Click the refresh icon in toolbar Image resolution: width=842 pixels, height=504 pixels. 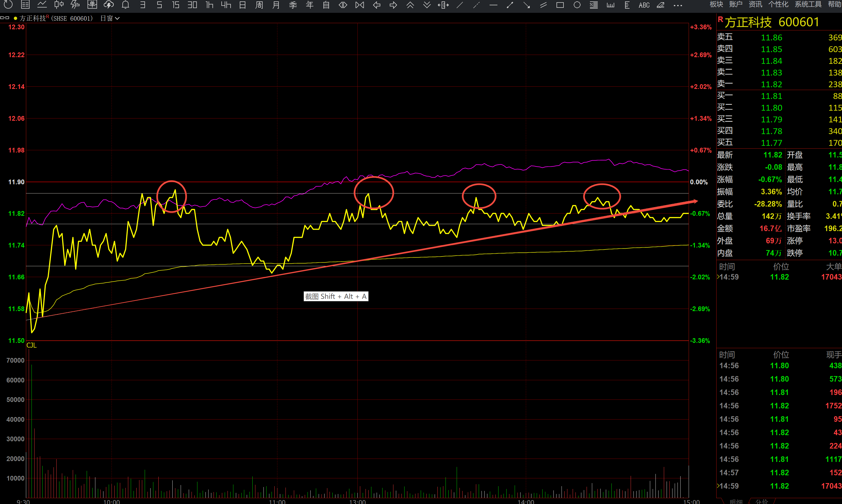pyautogui.click(x=8, y=5)
